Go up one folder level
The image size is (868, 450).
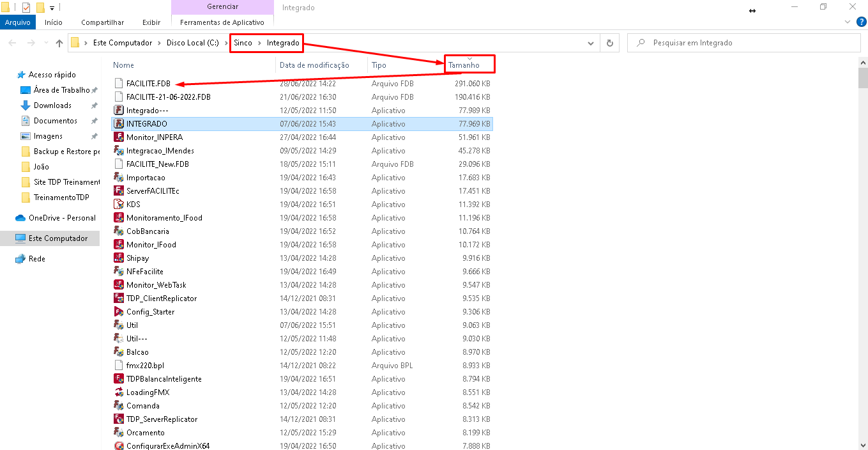[59, 43]
